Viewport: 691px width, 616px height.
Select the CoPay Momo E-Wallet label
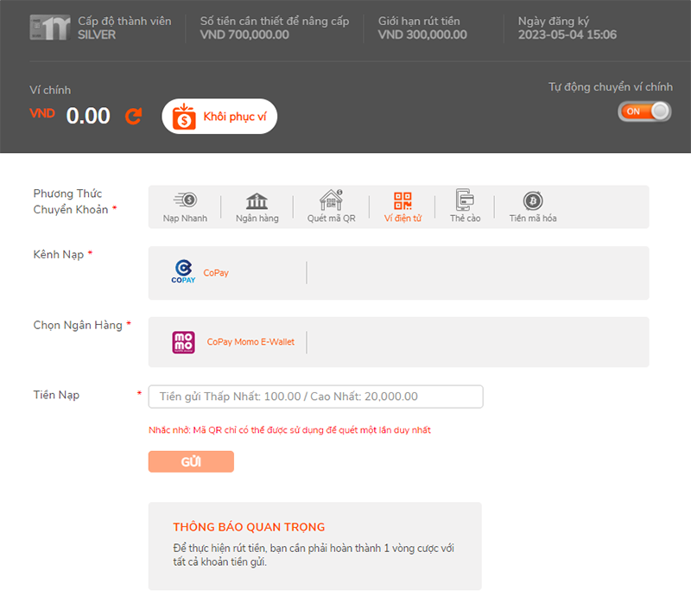[250, 342]
